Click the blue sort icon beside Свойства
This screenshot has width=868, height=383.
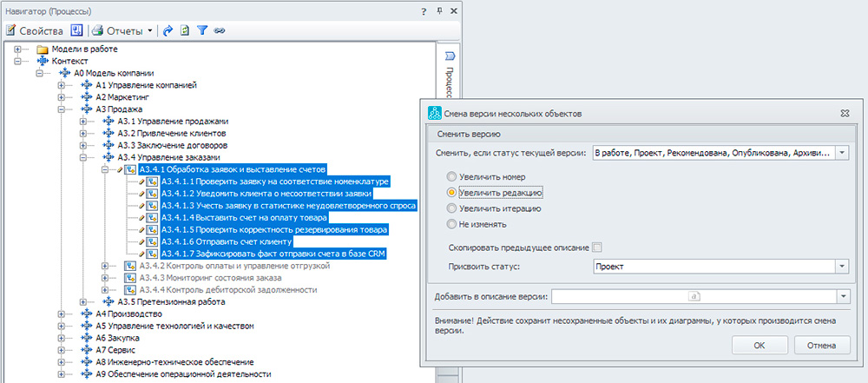76,30
